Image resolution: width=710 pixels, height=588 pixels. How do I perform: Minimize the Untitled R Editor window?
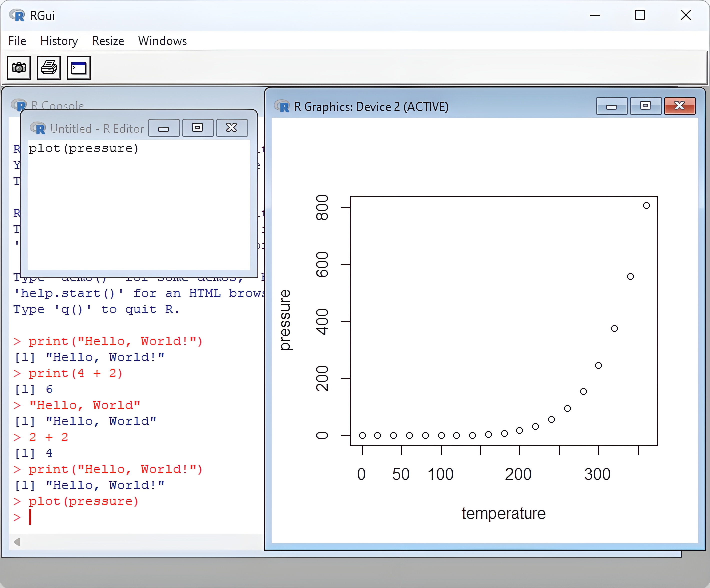tap(164, 128)
